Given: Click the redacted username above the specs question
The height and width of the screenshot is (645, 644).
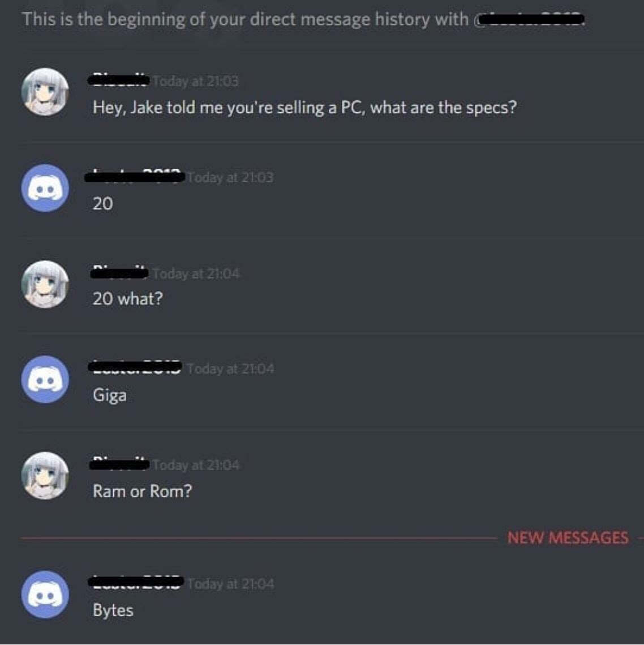Looking at the screenshot, I should (119, 80).
